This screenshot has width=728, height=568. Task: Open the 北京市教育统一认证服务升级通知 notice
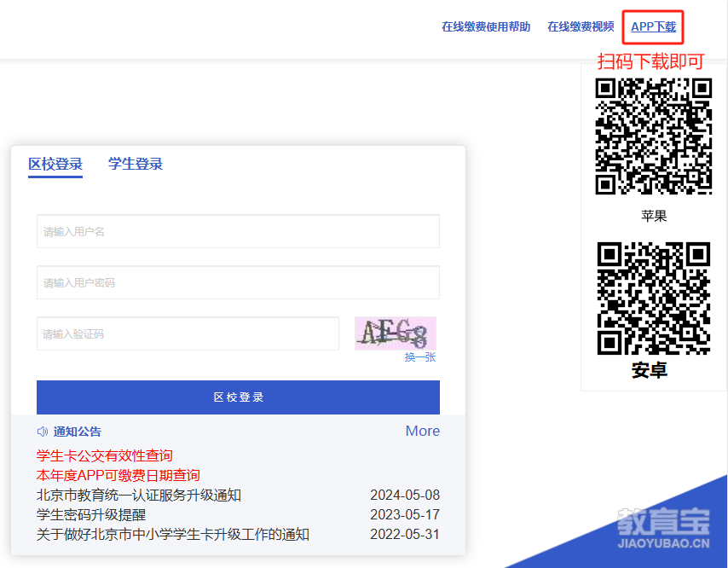139,496
